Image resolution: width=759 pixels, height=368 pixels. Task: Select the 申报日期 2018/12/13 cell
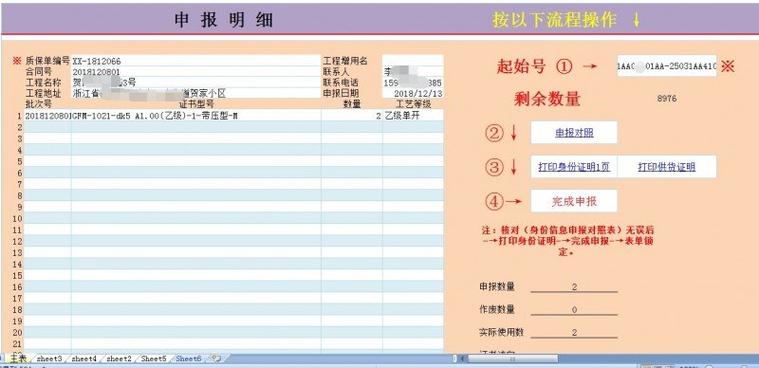413,93
